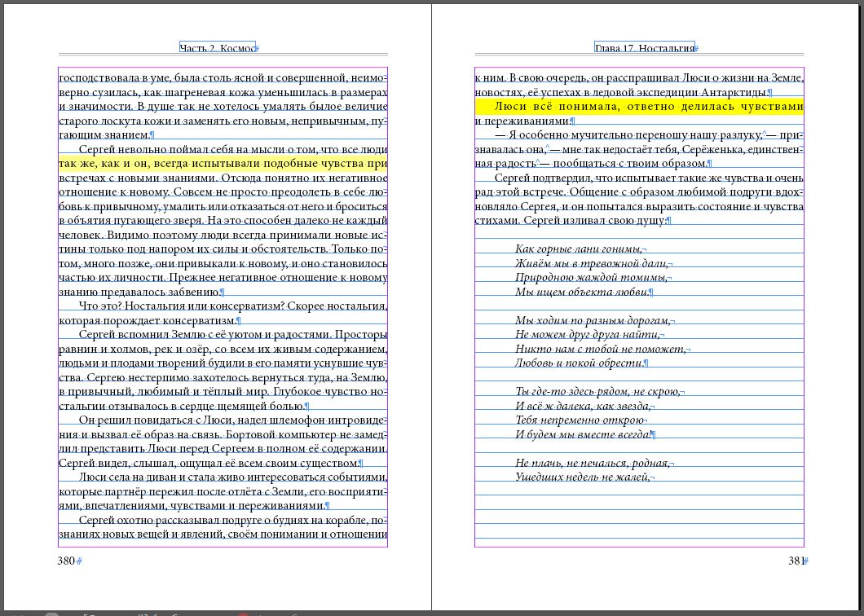Click the line "ная радость — пообщаться с твоим образом."

tap(591, 164)
